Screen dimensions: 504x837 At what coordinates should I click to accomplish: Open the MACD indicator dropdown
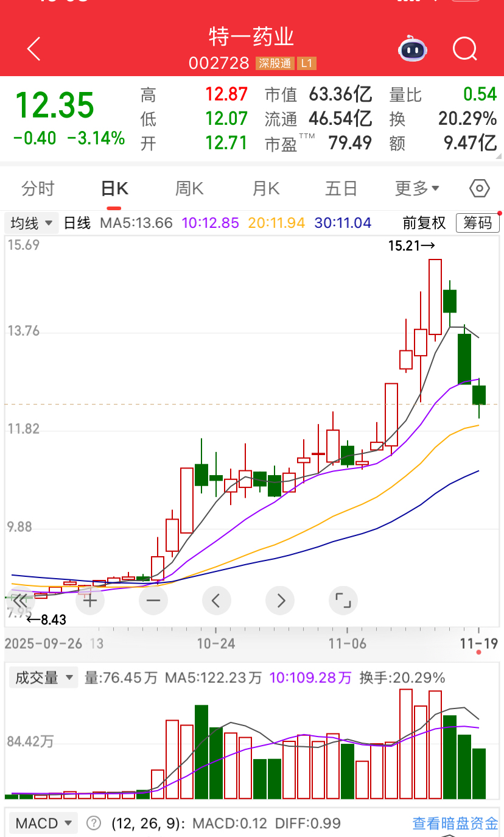[x=43, y=824]
